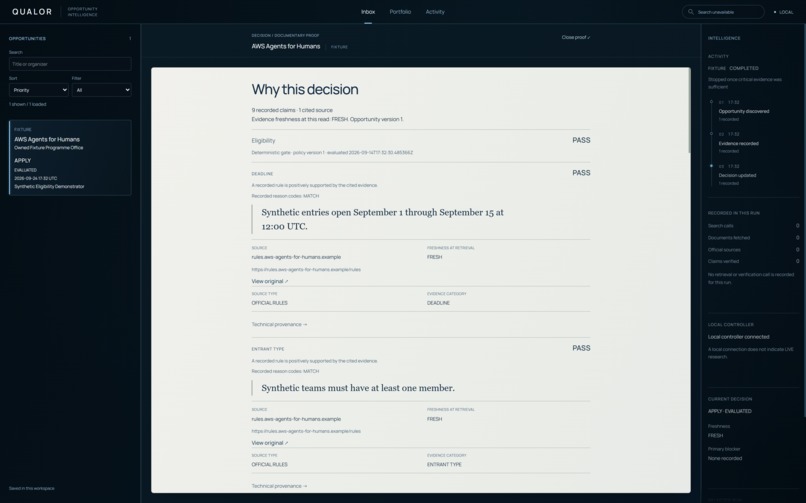Image resolution: width=806 pixels, height=503 pixels.
Task: Click the FIXTURE · COMPLETED activity status
Action: click(733, 68)
